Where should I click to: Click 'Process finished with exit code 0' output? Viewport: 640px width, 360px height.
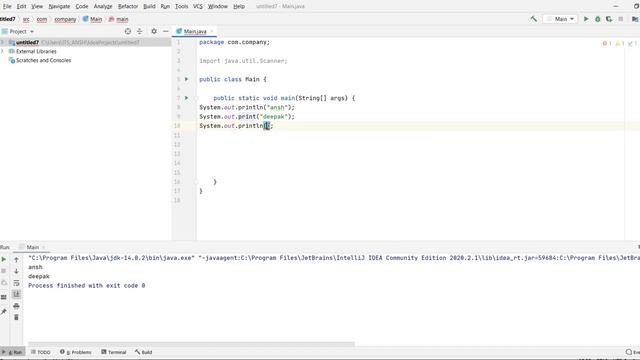click(87, 286)
